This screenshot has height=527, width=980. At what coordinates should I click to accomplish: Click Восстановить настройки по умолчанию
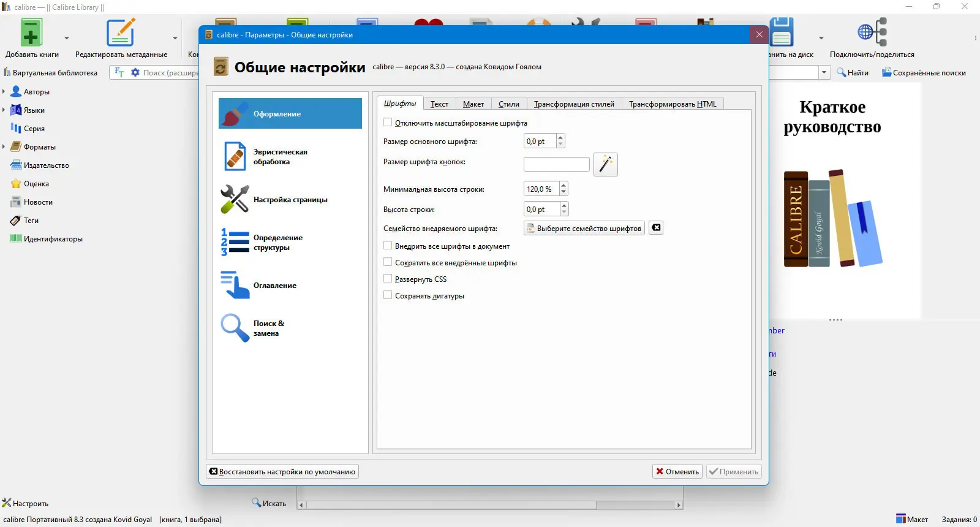pos(282,471)
